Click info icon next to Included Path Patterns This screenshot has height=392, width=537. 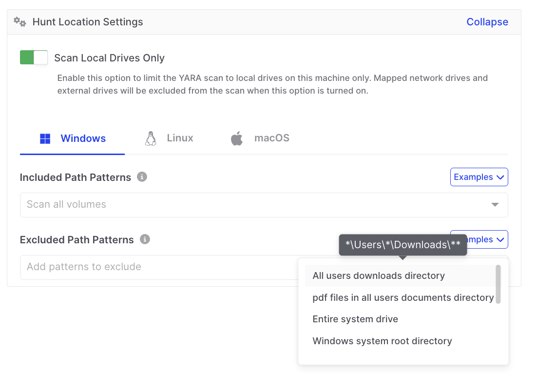coord(142,177)
